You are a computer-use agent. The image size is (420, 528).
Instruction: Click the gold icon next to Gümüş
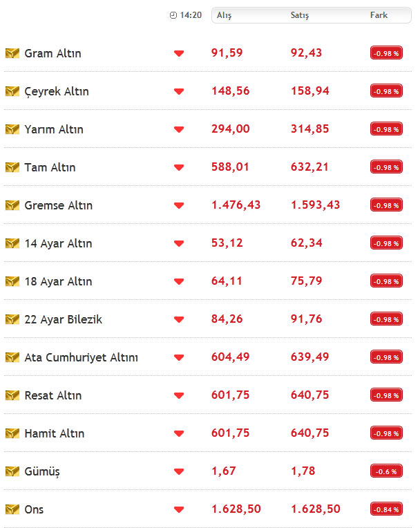click(x=12, y=471)
